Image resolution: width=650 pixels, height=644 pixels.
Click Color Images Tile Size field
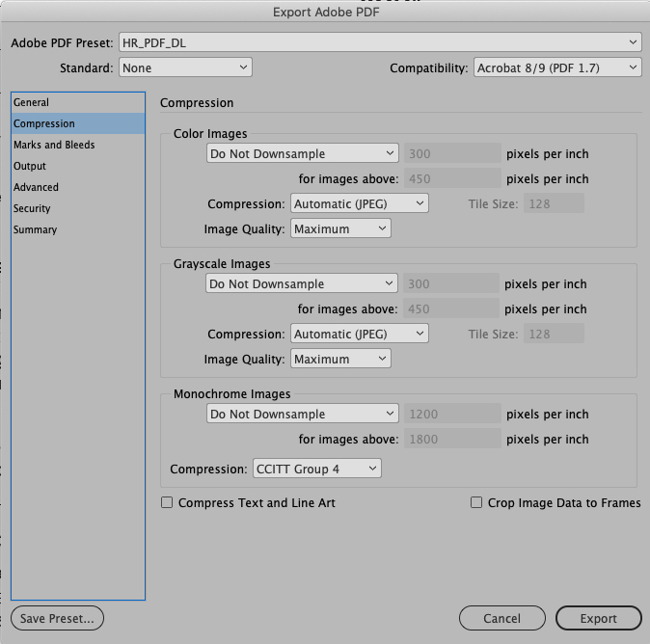coord(554,203)
